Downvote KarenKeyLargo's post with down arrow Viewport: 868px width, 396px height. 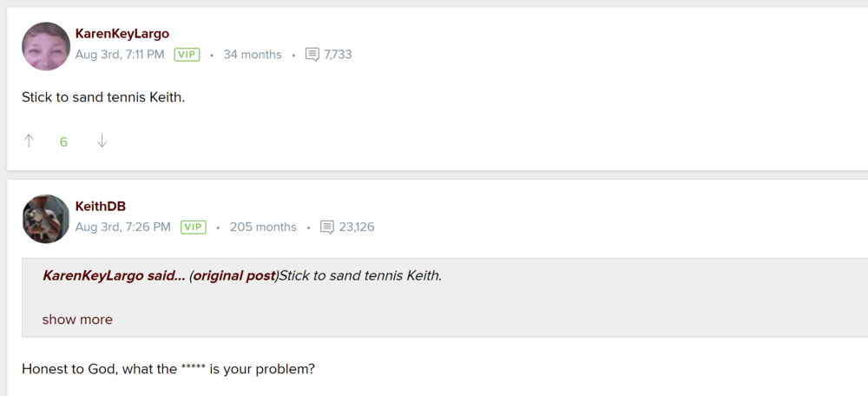(x=102, y=142)
